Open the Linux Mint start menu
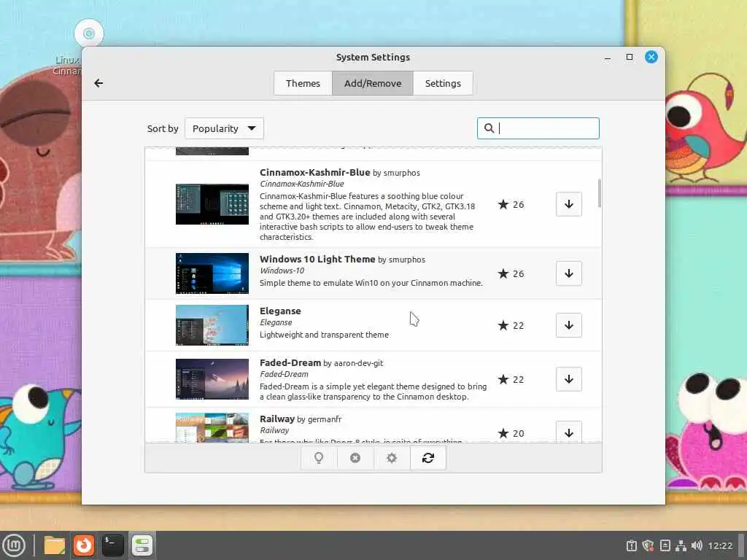Screen dimensions: 747x560 point(14,545)
